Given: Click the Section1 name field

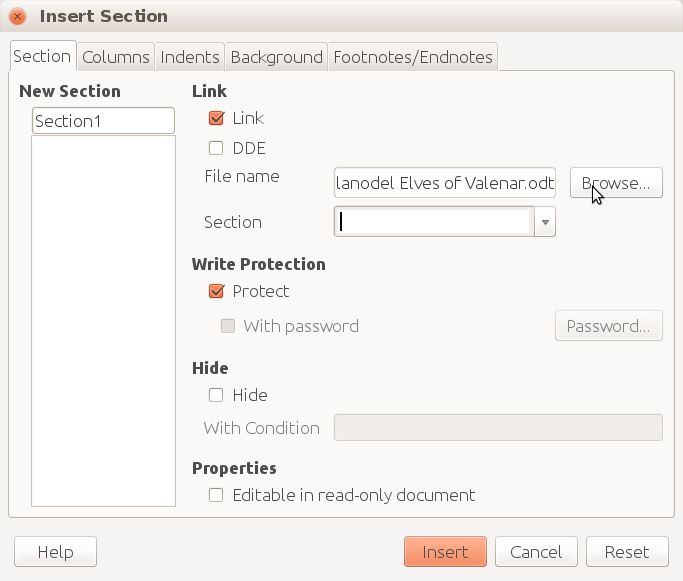Looking at the screenshot, I should [103, 121].
